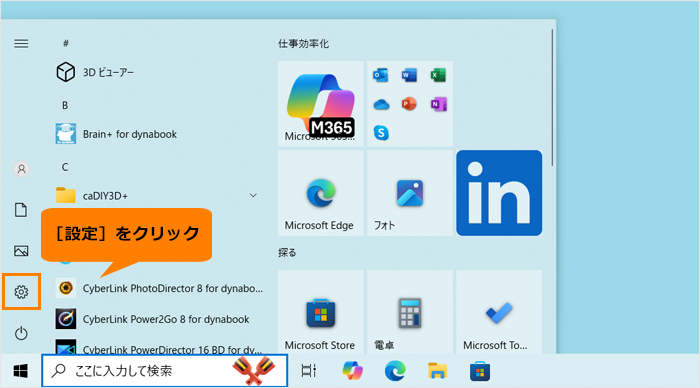Image resolution: width=700 pixels, height=388 pixels.
Task: Click the 探る group header
Action: tap(287, 253)
